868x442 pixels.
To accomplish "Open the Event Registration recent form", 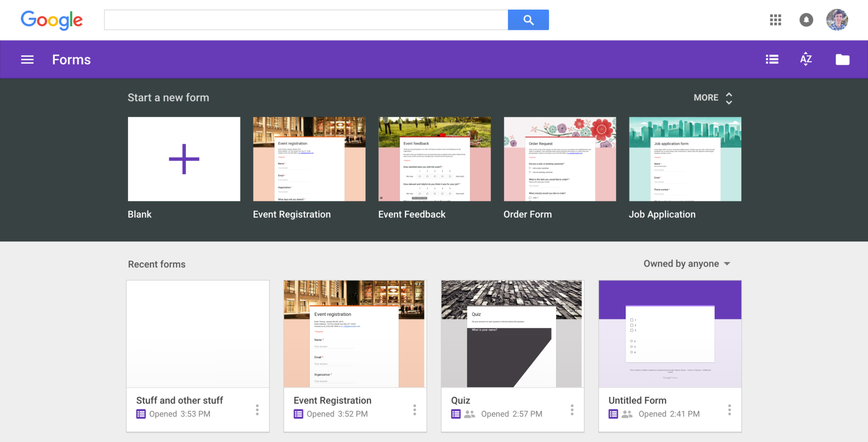I will pyautogui.click(x=355, y=334).
